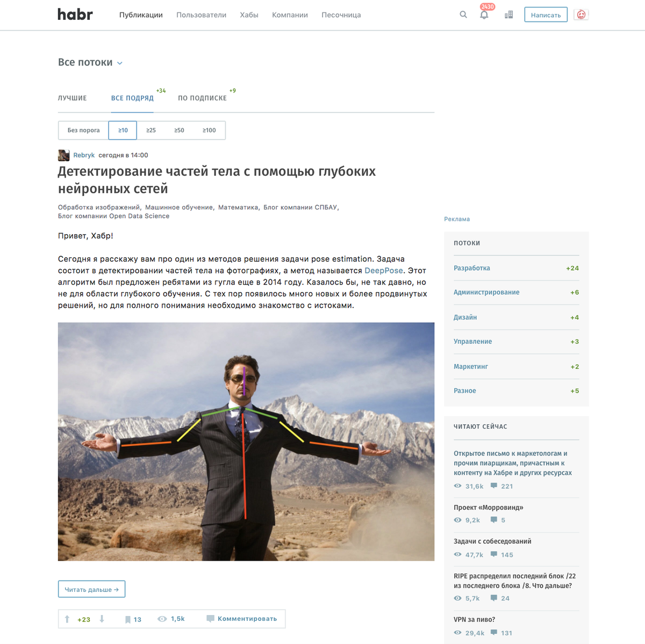
Task: Open the article's pose estimation image
Action: (x=246, y=442)
